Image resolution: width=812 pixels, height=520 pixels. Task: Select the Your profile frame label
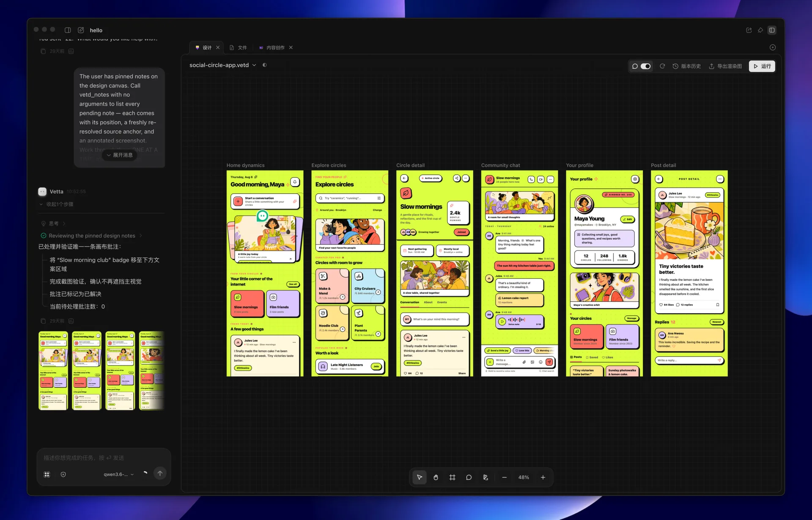[579, 165]
